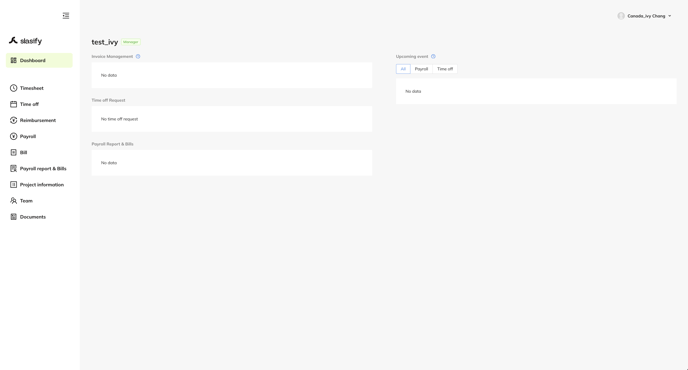Click the Timesheet clock icon
688x370 pixels.
pos(14,88)
